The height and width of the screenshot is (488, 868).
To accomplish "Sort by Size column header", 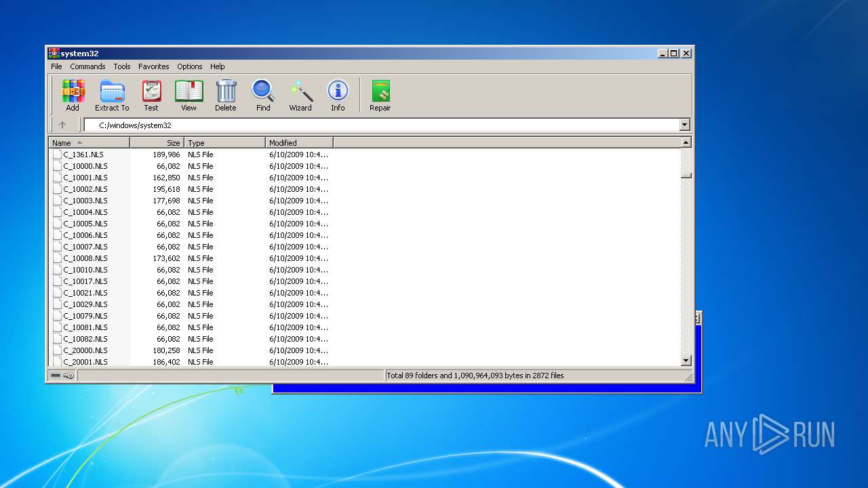I will tap(157, 143).
